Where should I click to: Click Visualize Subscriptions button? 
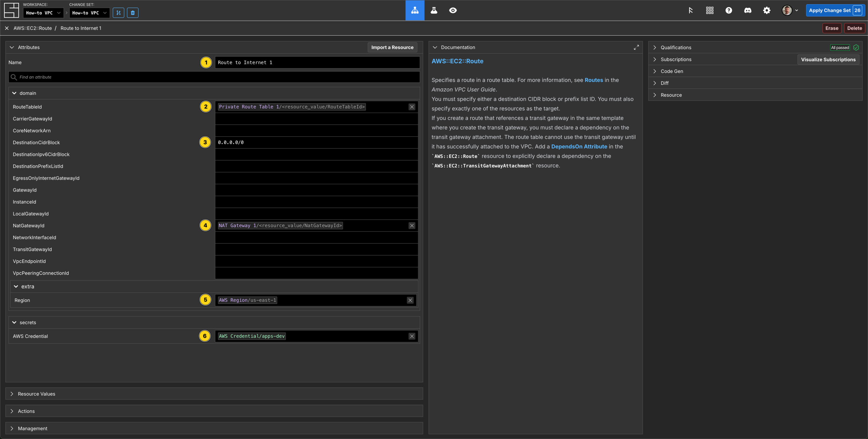[828, 60]
